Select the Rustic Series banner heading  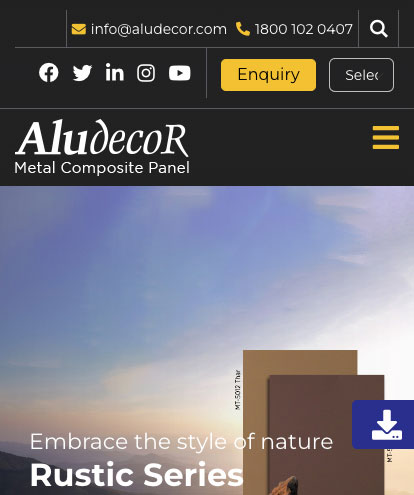click(137, 475)
